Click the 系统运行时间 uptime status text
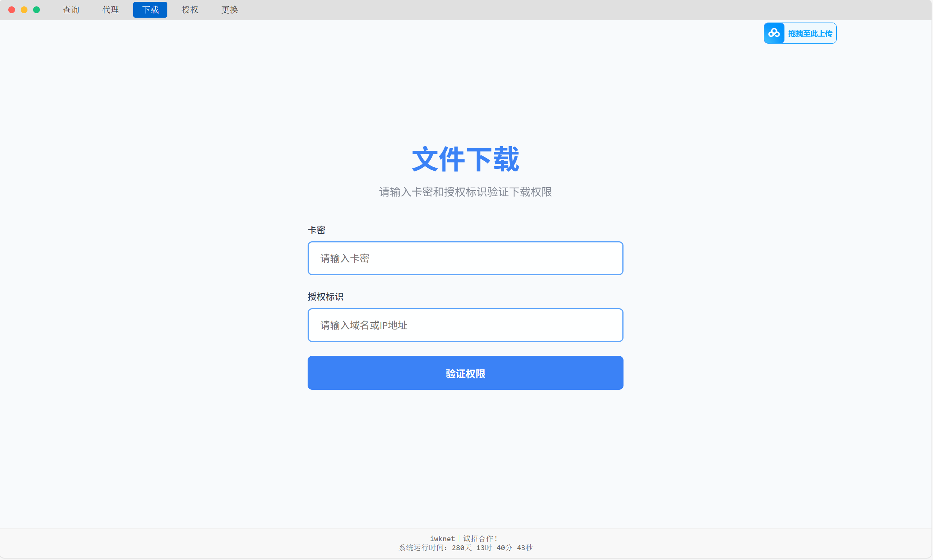Viewport: 933px width, 560px height. [465, 548]
